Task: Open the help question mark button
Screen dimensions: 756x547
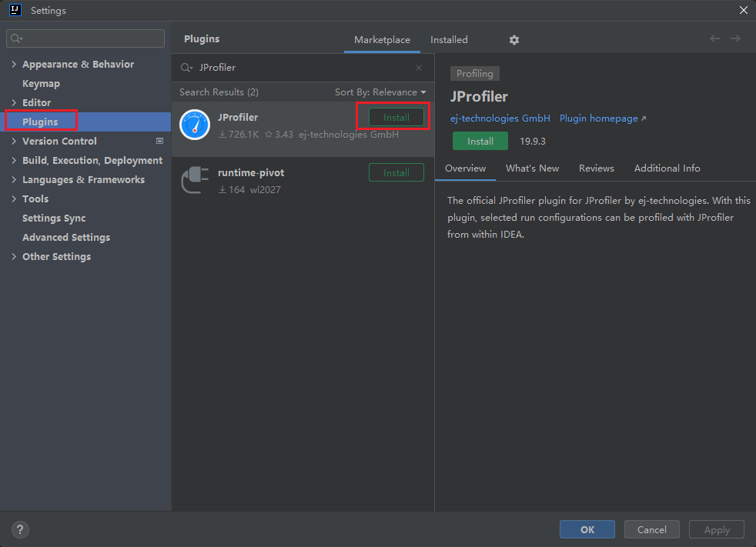Action: pos(20,529)
